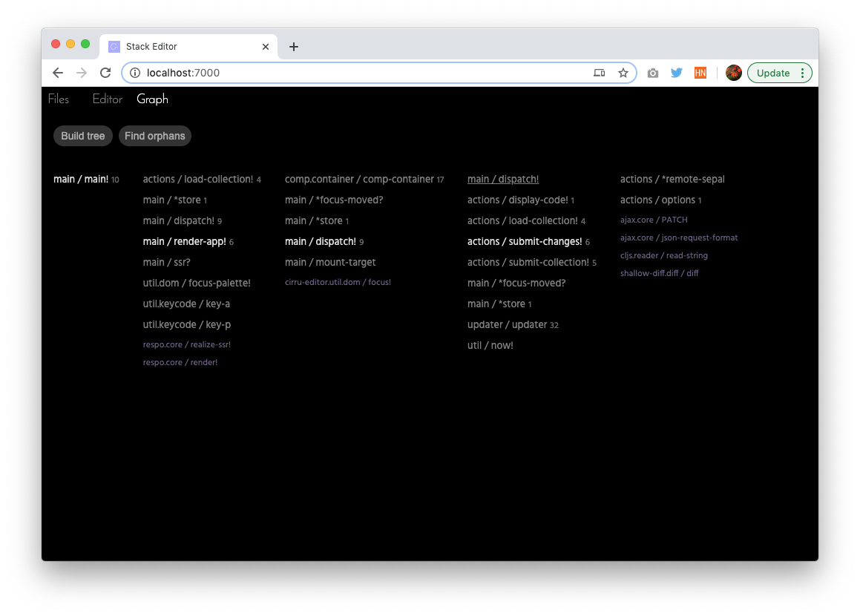The height and width of the screenshot is (616, 860).
Task: Select util / now! node
Action: [x=490, y=346]
